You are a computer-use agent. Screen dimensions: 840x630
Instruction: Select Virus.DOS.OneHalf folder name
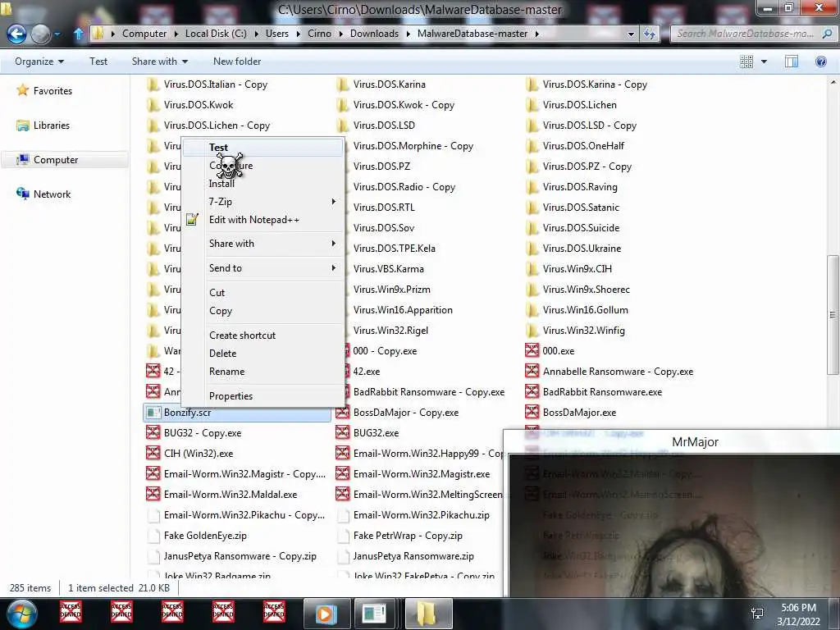[583, 146]
